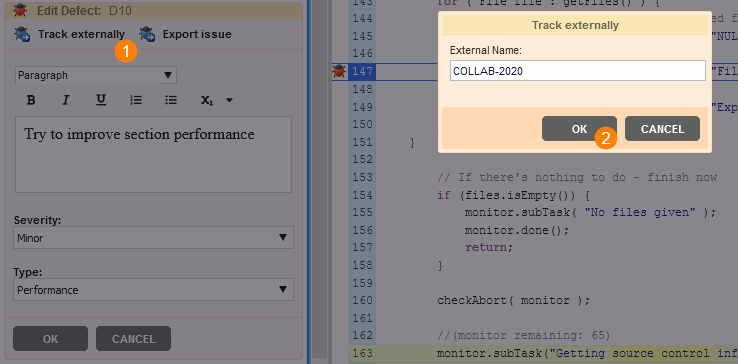Click the 'checkAbort( monitor );' code line

[x=513, y=300]
